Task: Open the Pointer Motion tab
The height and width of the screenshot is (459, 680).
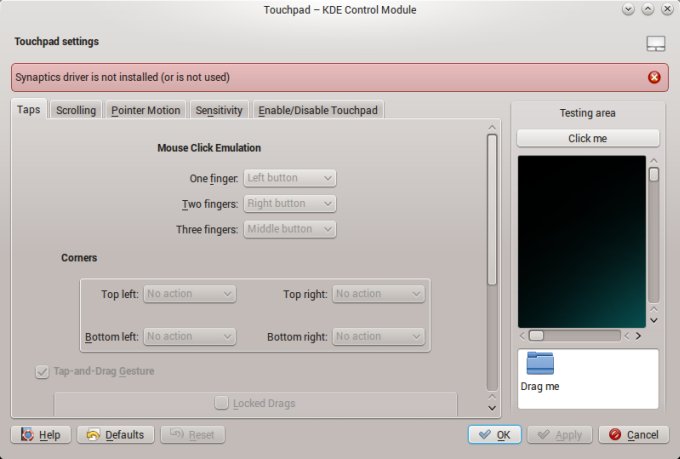Action: coord(146,110)
